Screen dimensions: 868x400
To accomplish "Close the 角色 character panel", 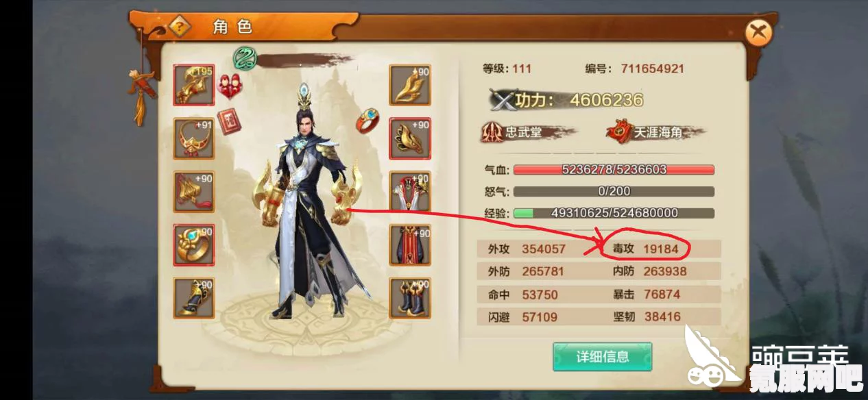I will point(759,32).
